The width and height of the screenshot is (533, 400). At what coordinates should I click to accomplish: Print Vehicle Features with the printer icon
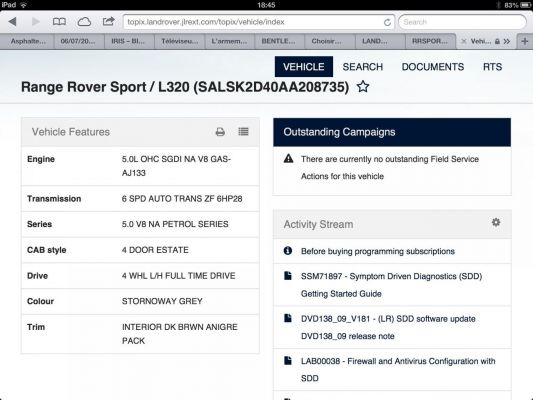click(220, 132)
